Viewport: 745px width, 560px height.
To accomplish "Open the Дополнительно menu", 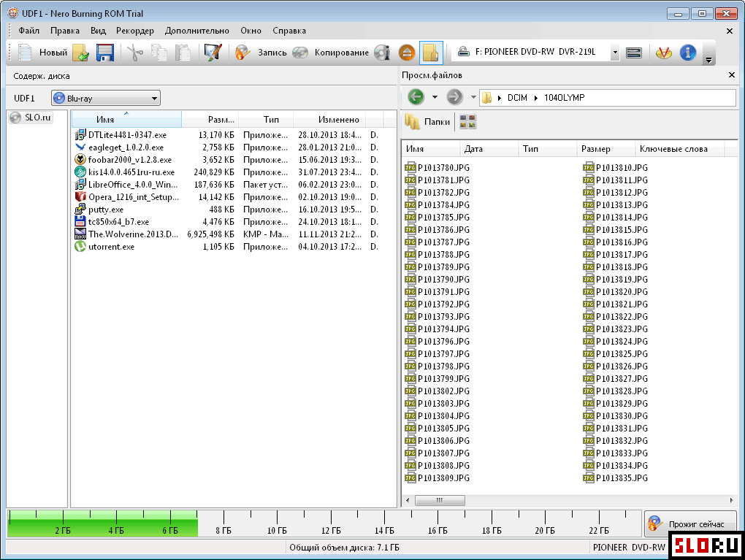I will coord(196,31).
